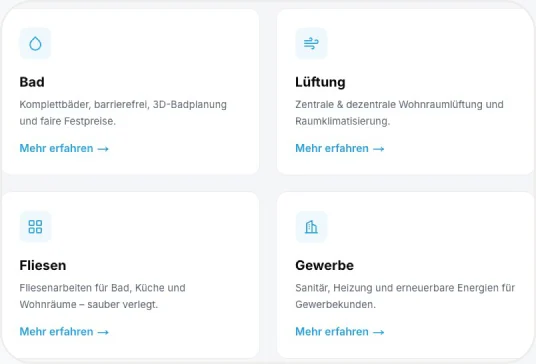
Task: Select the Fliesen card title
Action: click(x=43, y=265)
